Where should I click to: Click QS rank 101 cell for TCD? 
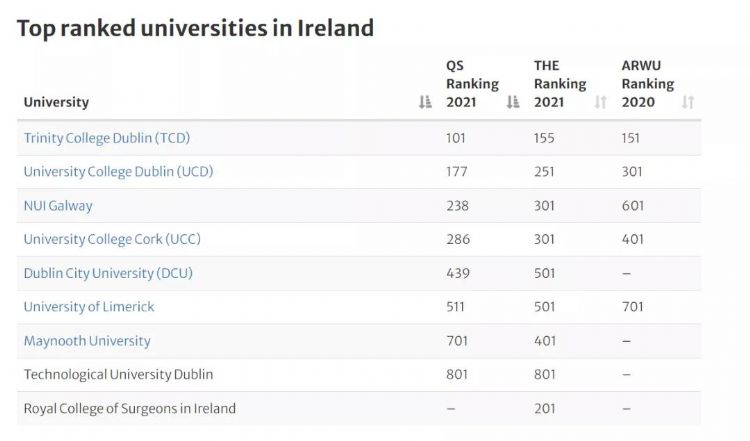(456, 137)
